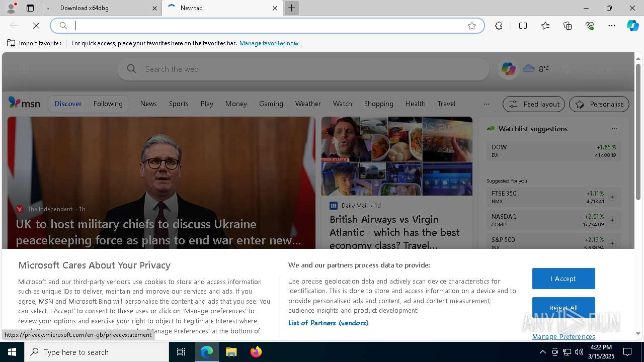
Task: Open Copilot icon beside search box
Action: [x=508, y=69]
